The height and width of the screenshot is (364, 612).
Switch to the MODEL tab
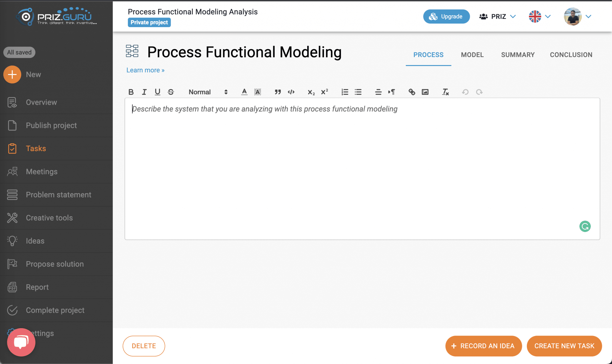472,55
